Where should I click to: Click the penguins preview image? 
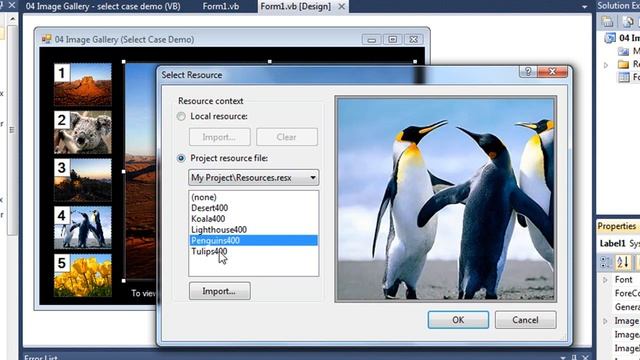[x=445, y=199]
